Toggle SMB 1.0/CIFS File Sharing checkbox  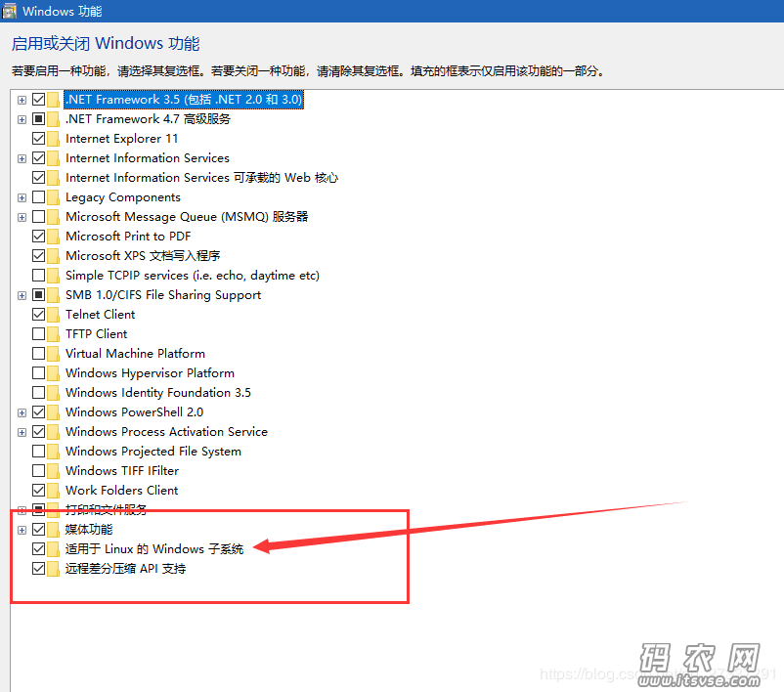click(x=38, y=295)
